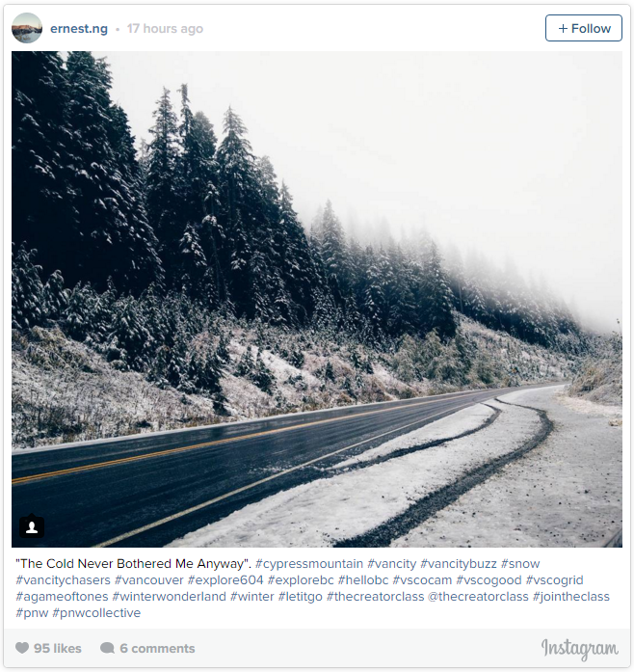The width and height of the screenshot is (634, 672).
Task: Open the ernest.ng username link
Action: click(79, 28)
